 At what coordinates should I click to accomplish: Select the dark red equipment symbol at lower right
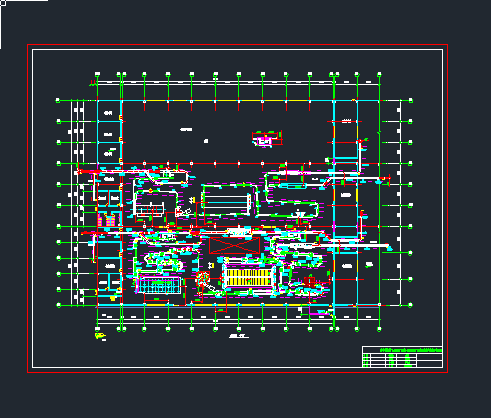[309, 282]
